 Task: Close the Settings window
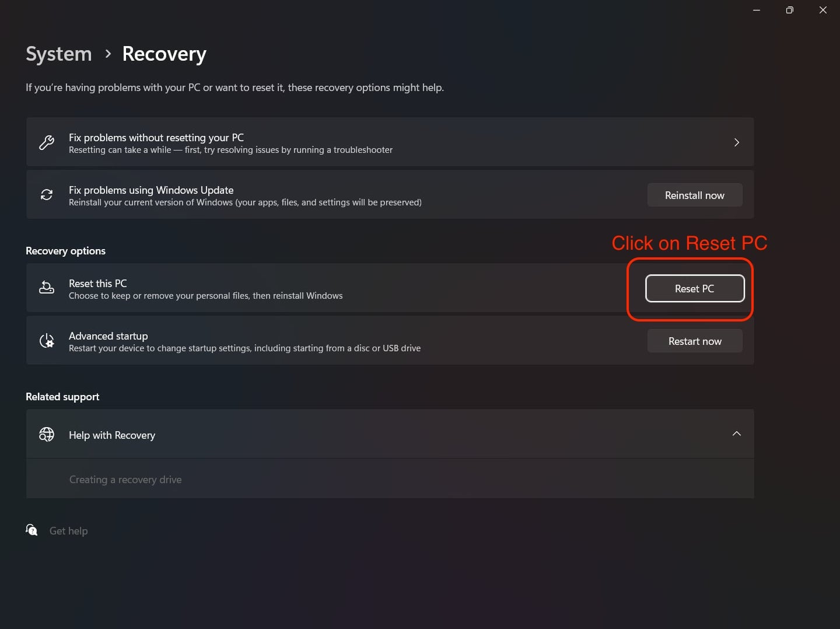pyautogui.click(x=823, y=10)
